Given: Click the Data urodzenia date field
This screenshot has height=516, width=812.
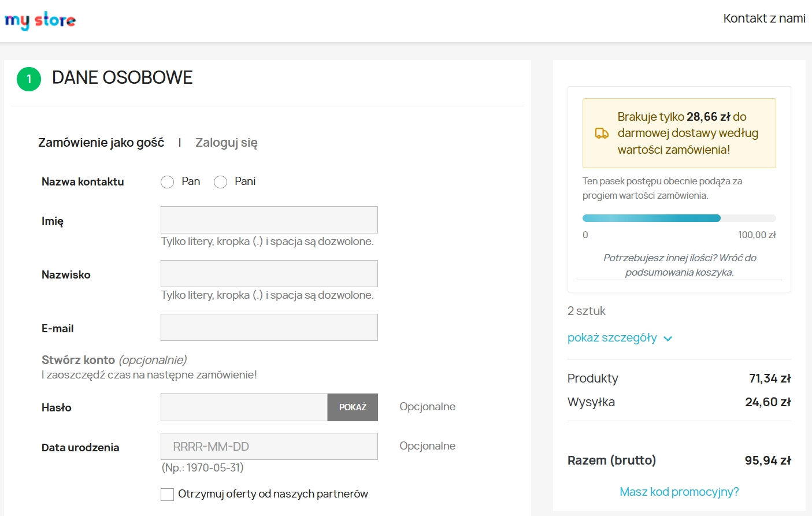Looking at the screenshot, I should click(269, 446).
